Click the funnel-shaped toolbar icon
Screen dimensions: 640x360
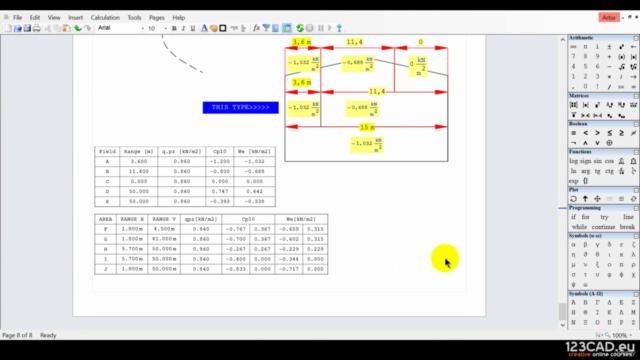tap(266, 28)
